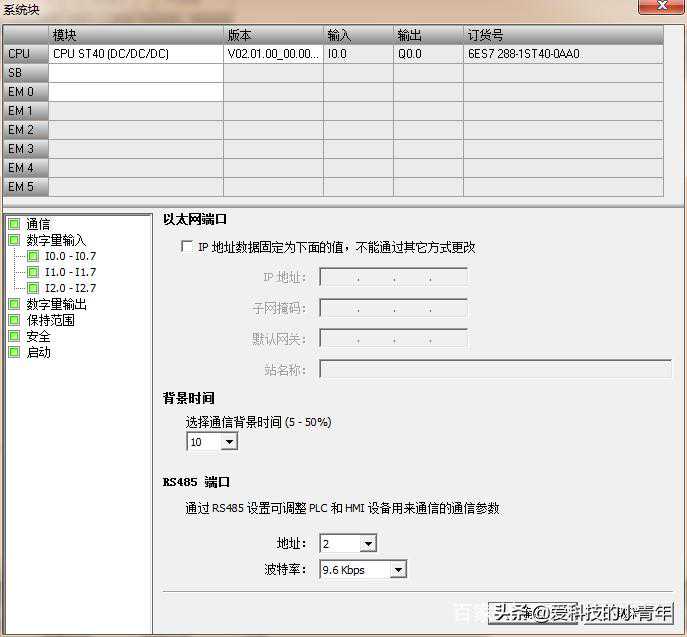Click the green icon beside 数字量输入
The height and width of the screenshot is (637, 687).
14,241
